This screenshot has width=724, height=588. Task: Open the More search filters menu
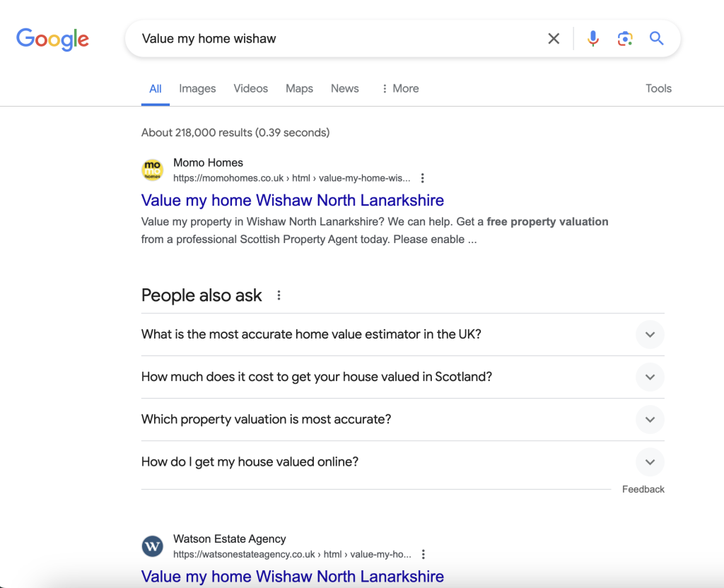[x=399, y=88]
